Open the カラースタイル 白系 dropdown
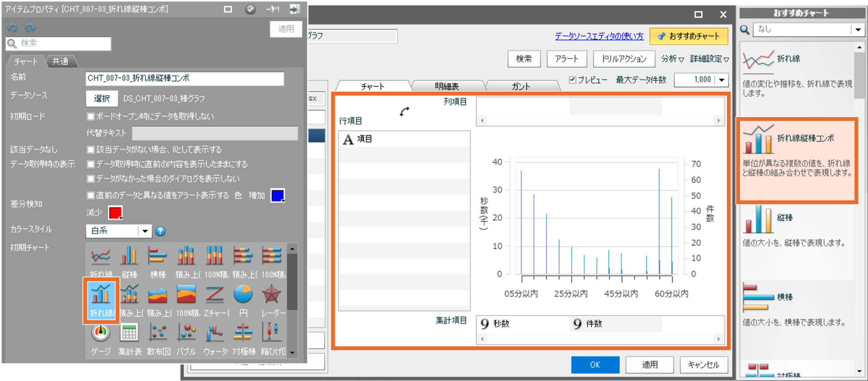This screenshot has width=868, height=381. [x=119, y=231]
